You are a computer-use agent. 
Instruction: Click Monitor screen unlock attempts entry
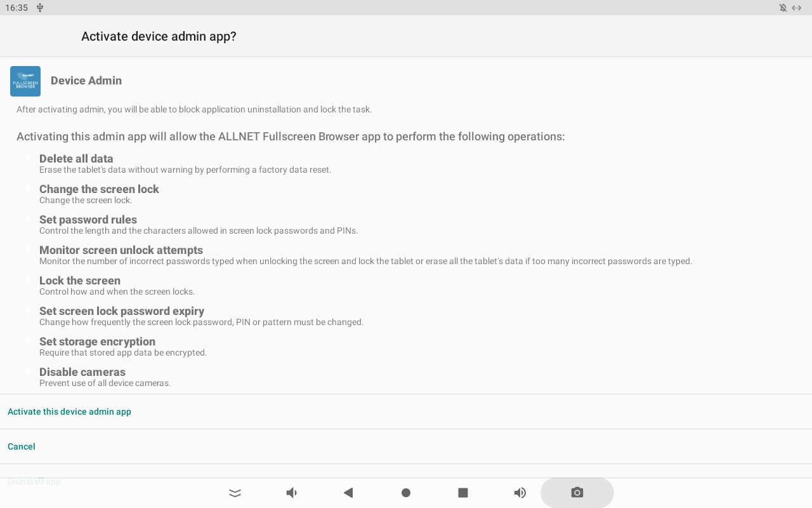[x=121, y=250]
